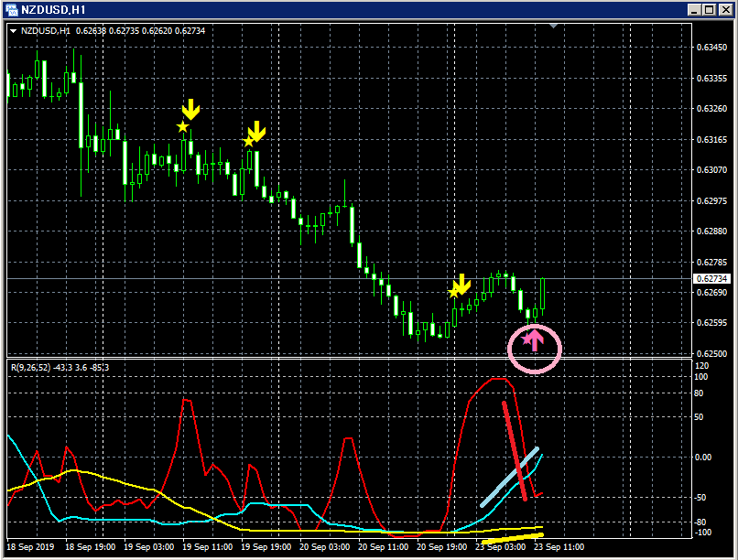Select the yellow star marker near 20 Sep 19:00
Screen dimensions: 738x560
point(453,293)
